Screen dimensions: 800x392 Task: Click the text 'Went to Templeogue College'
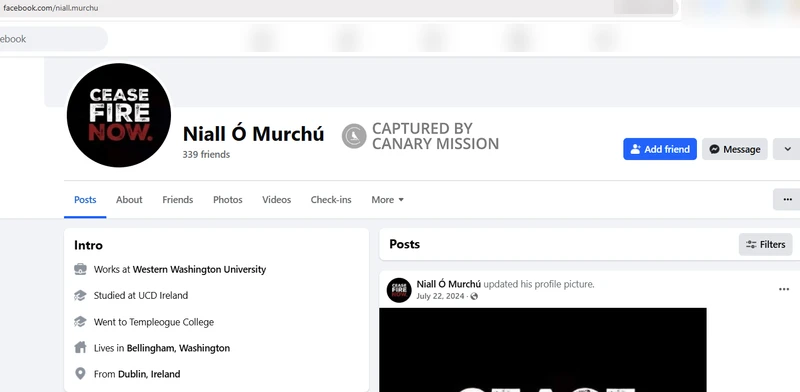pos(154,322)
